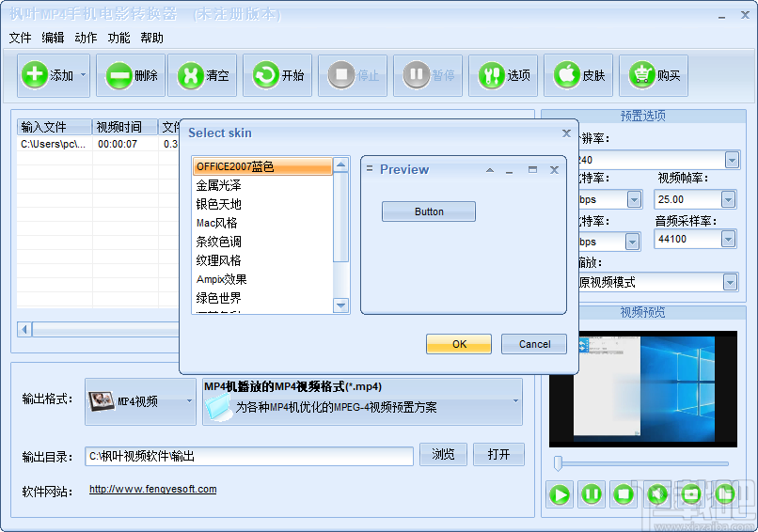Screen dimensions: 758x532
Task: Open the 帮助 menu
Action: (151, 38)
